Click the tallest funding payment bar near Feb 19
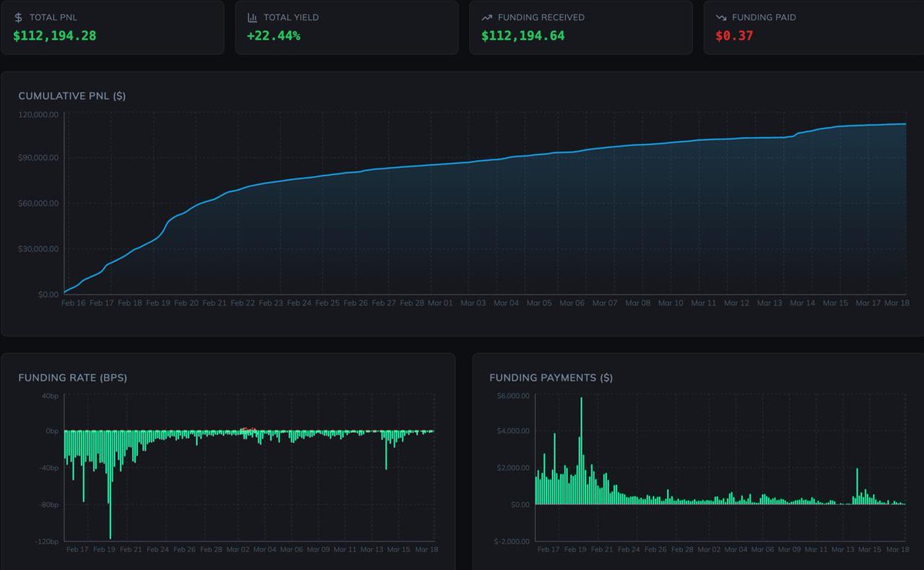The width and height of the screenshot is (924, 570). [581, 451]
